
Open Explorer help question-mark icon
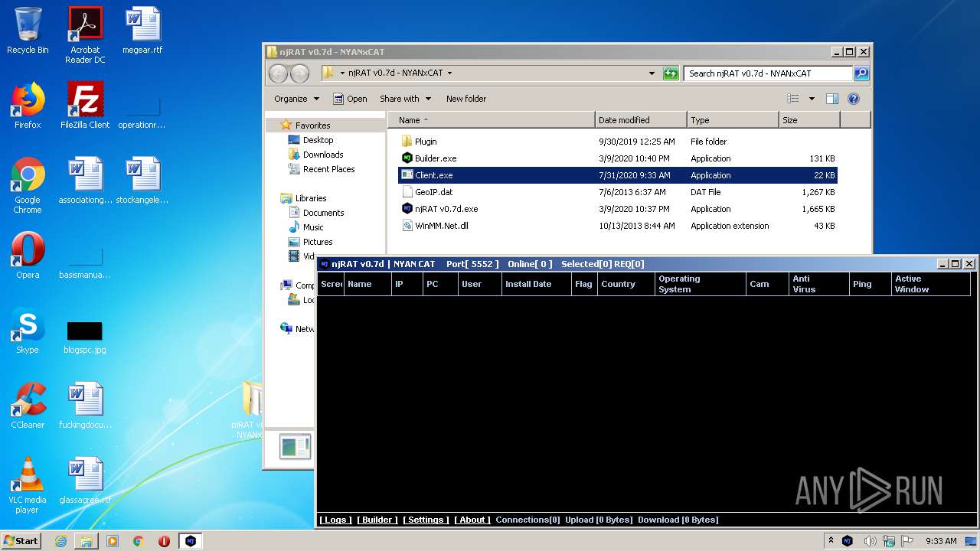[x=854, y=99]
